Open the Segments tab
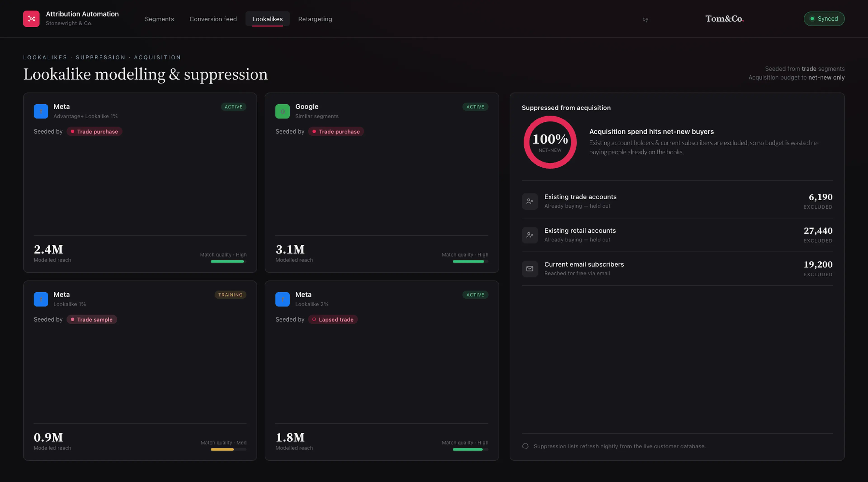Viewport: 868px width, 482px height. (x=159, y=19)
